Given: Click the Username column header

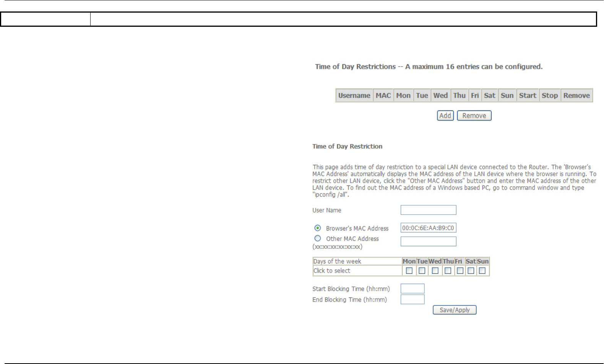Looking at the screenshot, I should point(354,95).
